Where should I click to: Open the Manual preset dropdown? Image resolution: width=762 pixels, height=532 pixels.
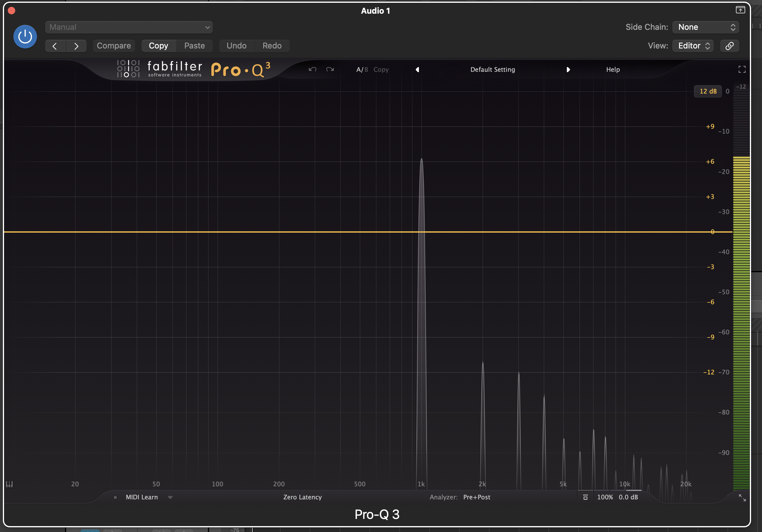click(129, 27)
